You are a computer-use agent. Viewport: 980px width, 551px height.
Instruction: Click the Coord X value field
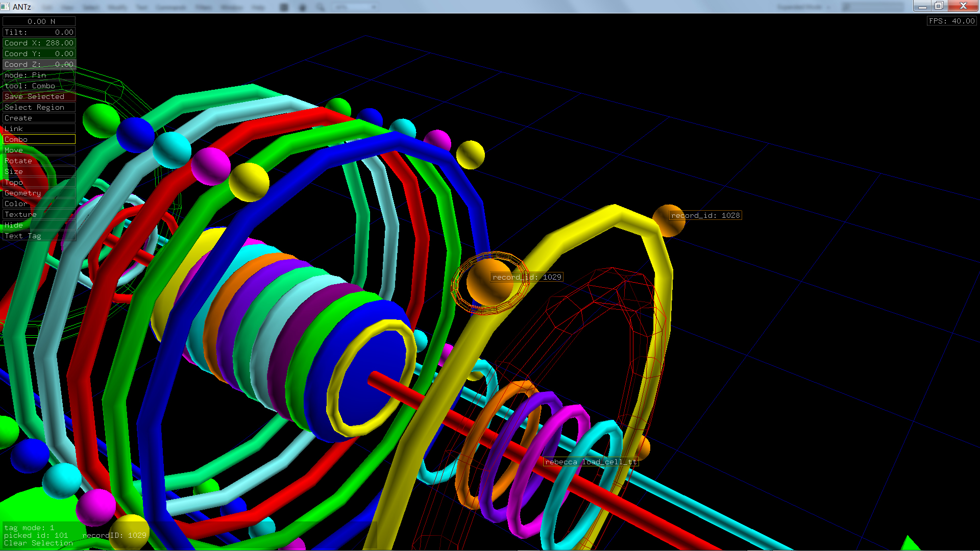coord(39,43)
